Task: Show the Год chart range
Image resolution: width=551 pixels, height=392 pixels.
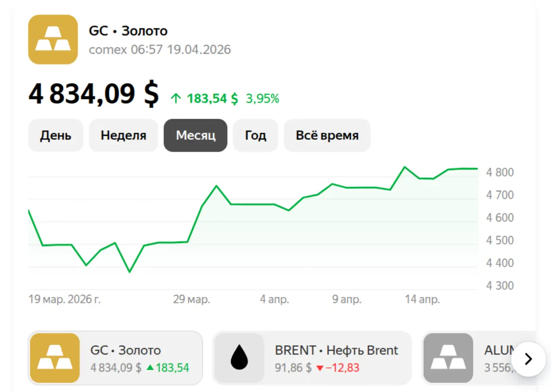Action: (x=256, y=136)
